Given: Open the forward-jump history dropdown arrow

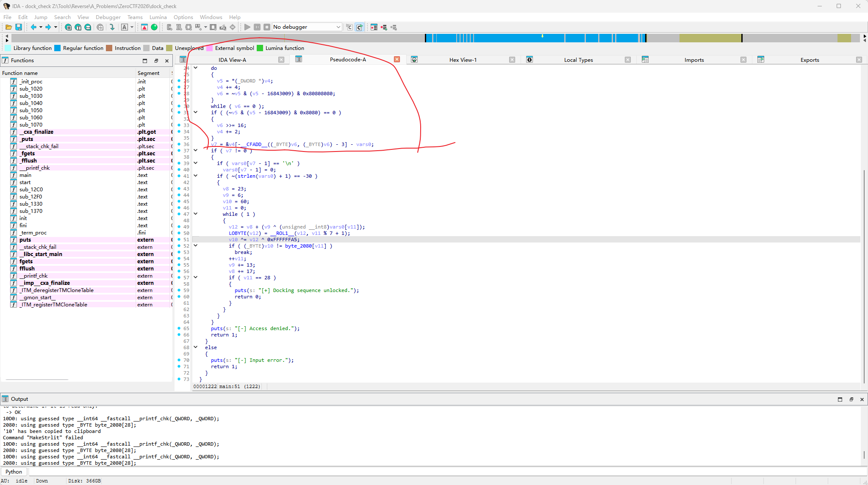Looking at the screenshot, I should (x=55, y=27).
